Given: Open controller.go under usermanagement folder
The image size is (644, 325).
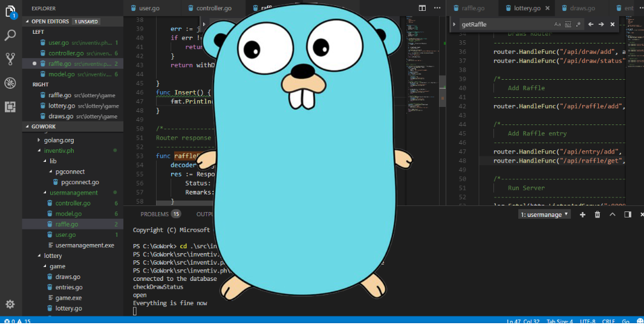Looking at the screenshot, I should point(73,203).
